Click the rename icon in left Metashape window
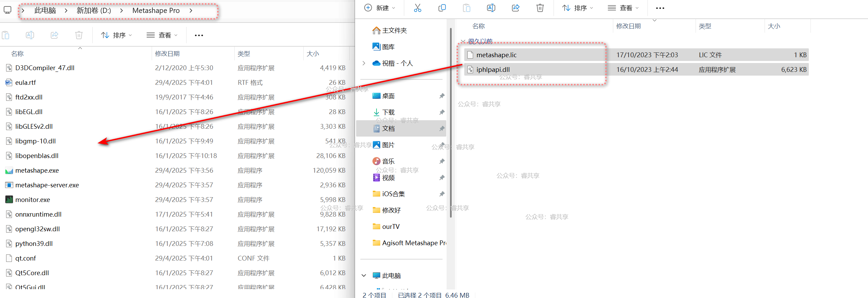The height and width of the screenshot is (298, 868). (x=30, y=35)
